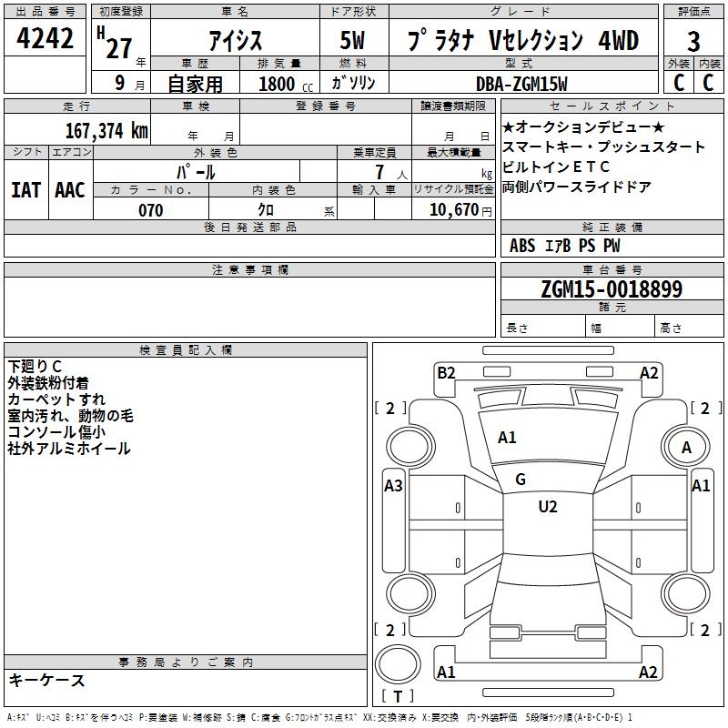
Task: Select inspector note 外装鉄粉付着
Action: pyautogui.click(x=48, y=382)
